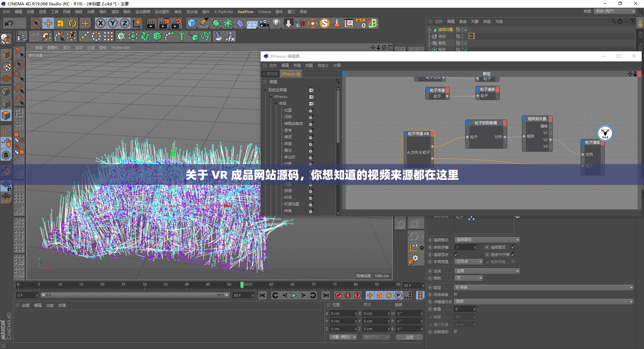Open render settings clapperboard gear icon
This screenshot has width=644, height=349.
point(176,23)
